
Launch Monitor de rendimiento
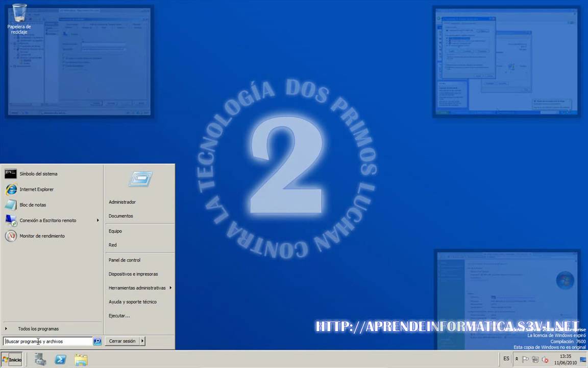tap(53, 236)
